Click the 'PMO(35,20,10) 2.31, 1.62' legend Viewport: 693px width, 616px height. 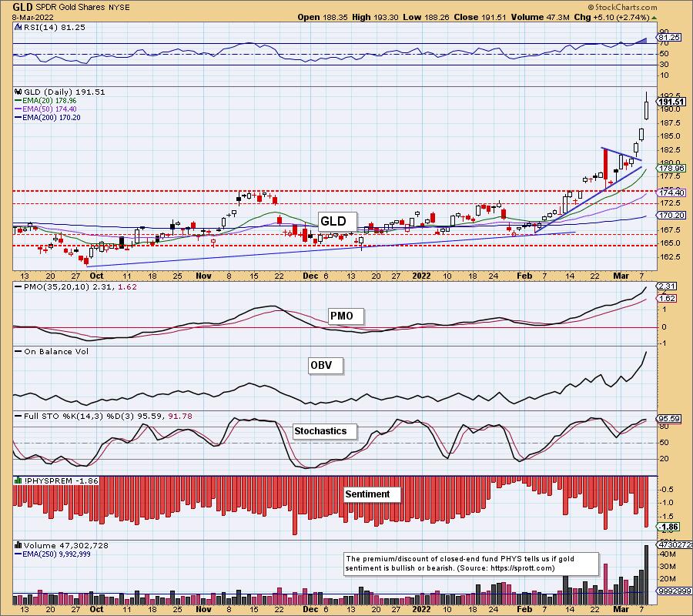[x=80, y=286]
